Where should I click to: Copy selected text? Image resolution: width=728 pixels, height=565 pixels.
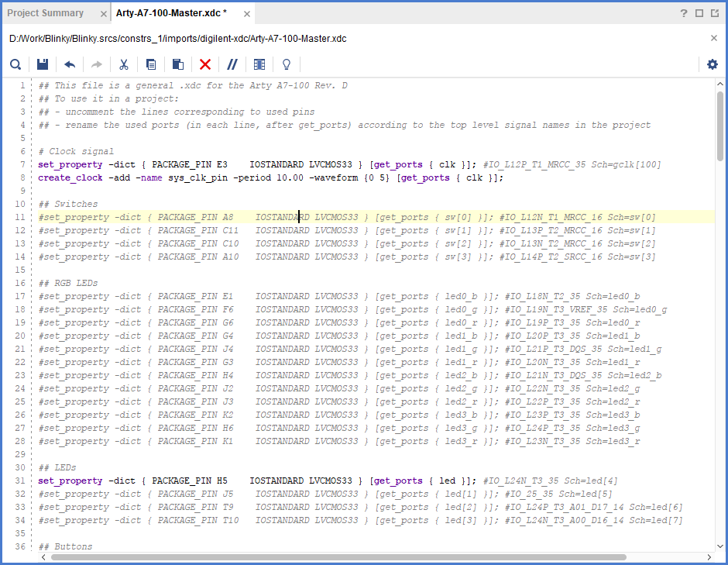click(x=151, y=64)
